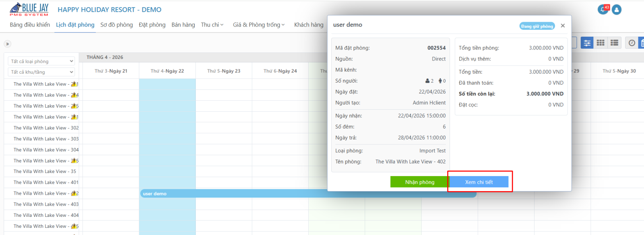Click warning icon on Lake View row ending 2

pos(74,193)
